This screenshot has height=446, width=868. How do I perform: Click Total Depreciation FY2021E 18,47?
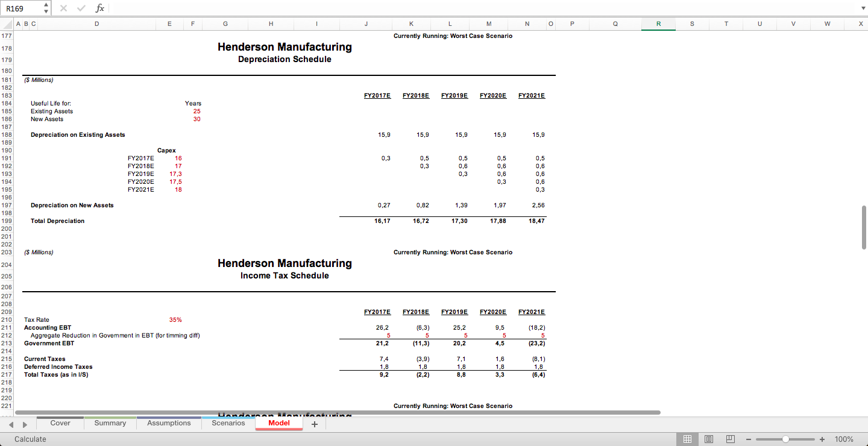(x=536, y=221)
